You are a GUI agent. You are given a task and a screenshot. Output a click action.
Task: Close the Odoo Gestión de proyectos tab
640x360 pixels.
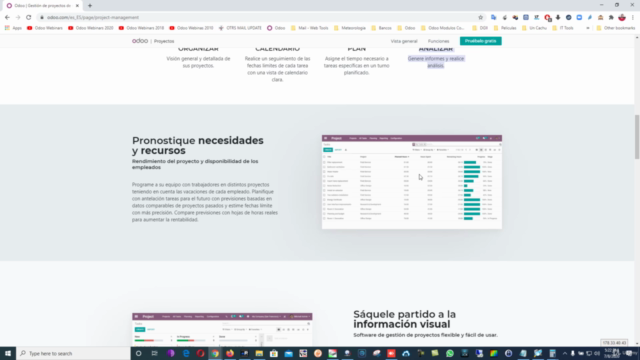click(x=77, y=6)
